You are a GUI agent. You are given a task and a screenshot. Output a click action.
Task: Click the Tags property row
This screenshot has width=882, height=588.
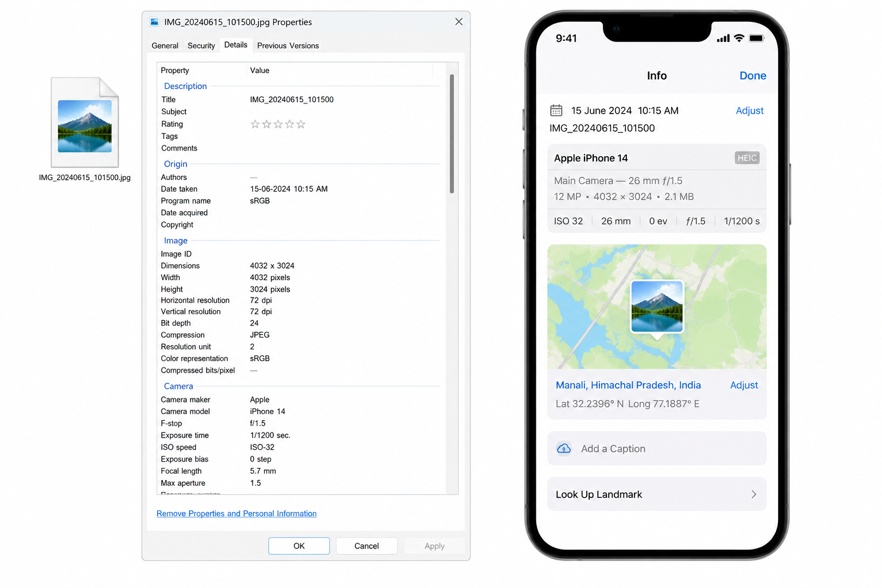[x=301, y=136]
